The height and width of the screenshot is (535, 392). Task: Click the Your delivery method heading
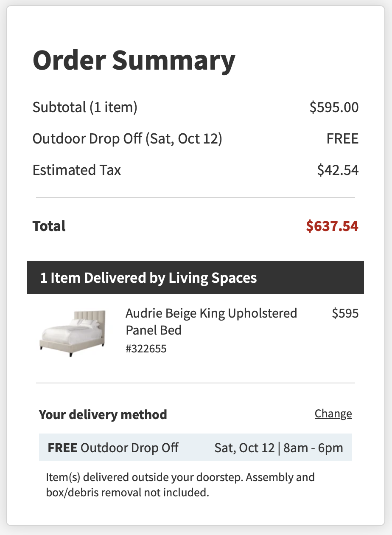(103, 414)
